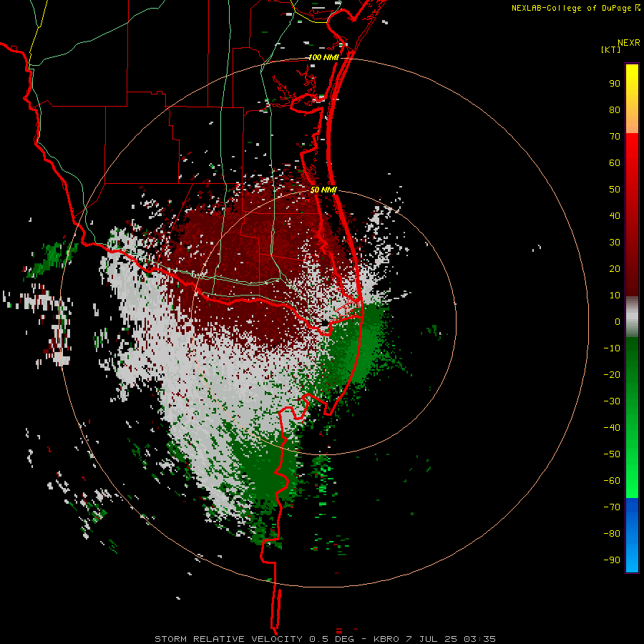Click the "-90" value on the velocity scale
This screenshot has width=644, height=644.
[x=612, y=560]
